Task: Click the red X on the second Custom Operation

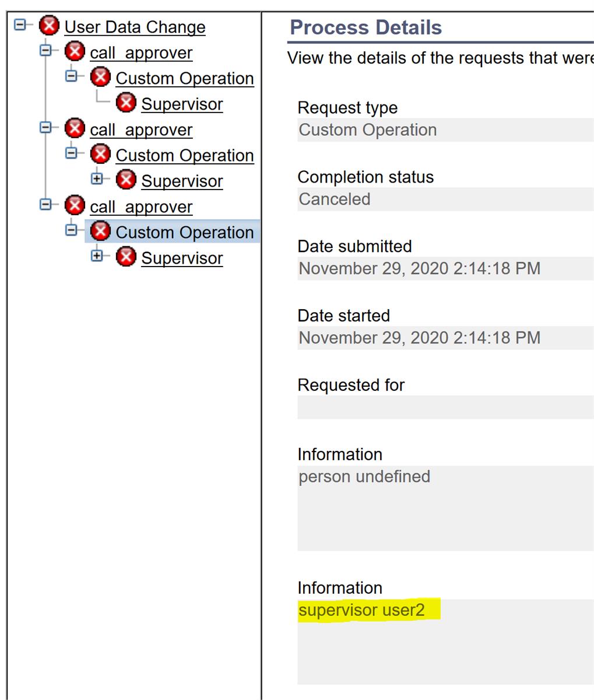Action: click(101, 155)
